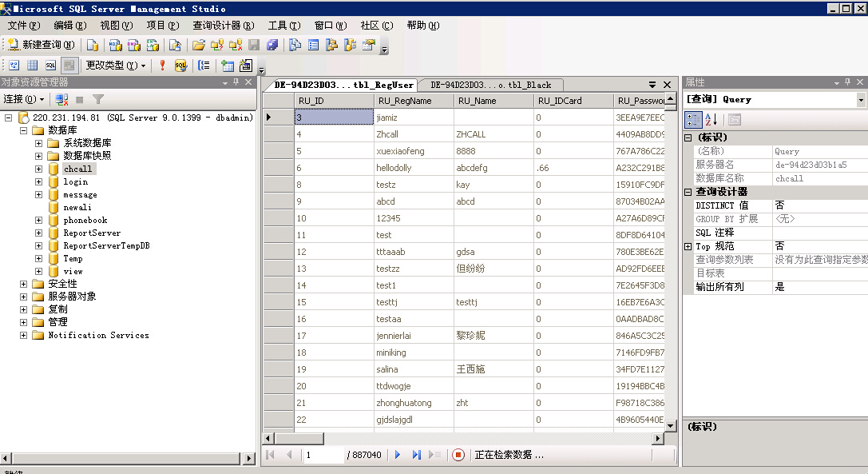Start a new XMLA query
868x474 pixels.
click(153, 45)
